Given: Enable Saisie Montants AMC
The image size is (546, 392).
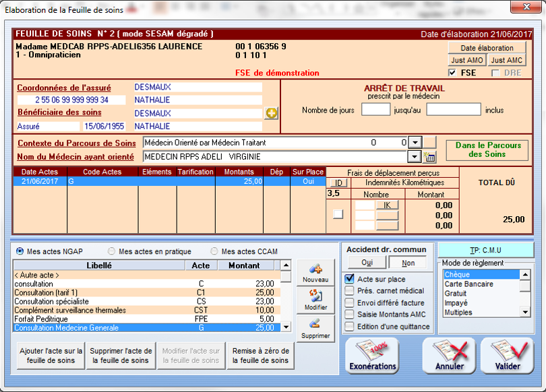Looking at the screenshot, I should point(349,315).
